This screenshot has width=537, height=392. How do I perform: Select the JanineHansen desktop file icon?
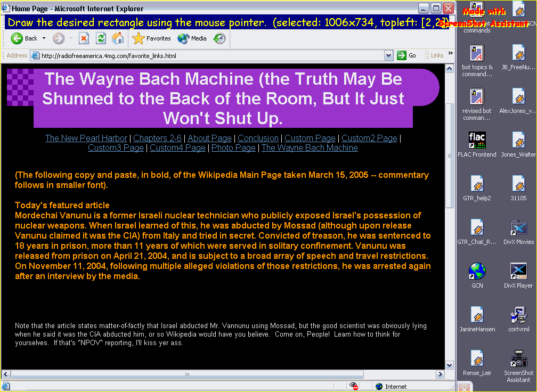(477, 320)
